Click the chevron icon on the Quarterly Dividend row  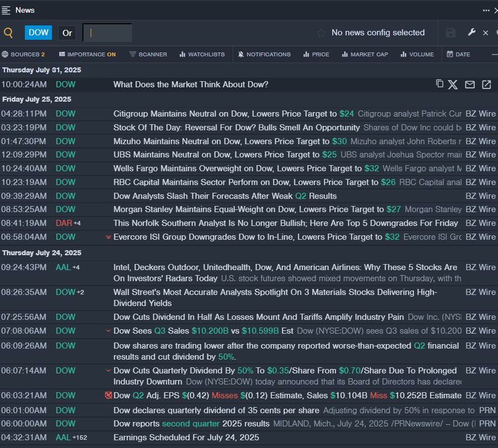pyautogui.click(x=108, y=371)
